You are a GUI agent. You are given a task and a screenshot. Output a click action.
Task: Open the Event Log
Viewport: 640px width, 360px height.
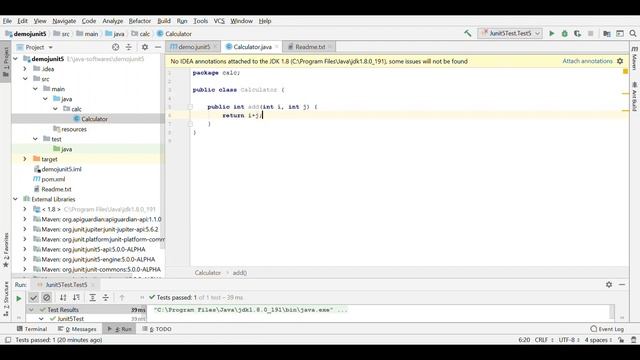point(607,329)
